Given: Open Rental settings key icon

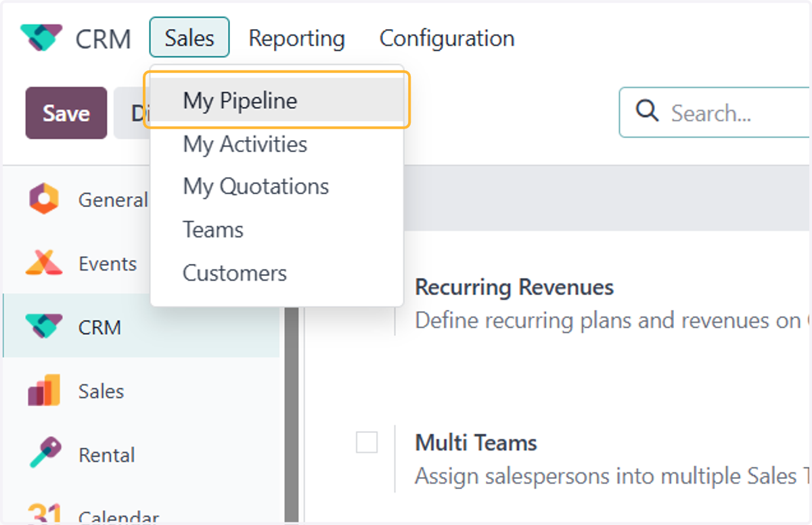Looking at the screenshot, I should pyautogui.click(x=45, y=454).
